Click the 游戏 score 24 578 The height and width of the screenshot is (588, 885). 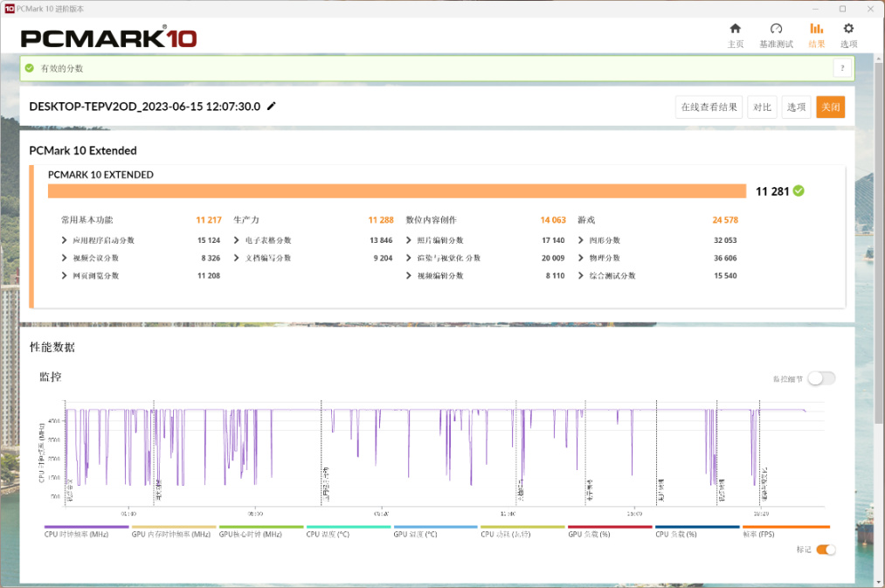(725, 220)
